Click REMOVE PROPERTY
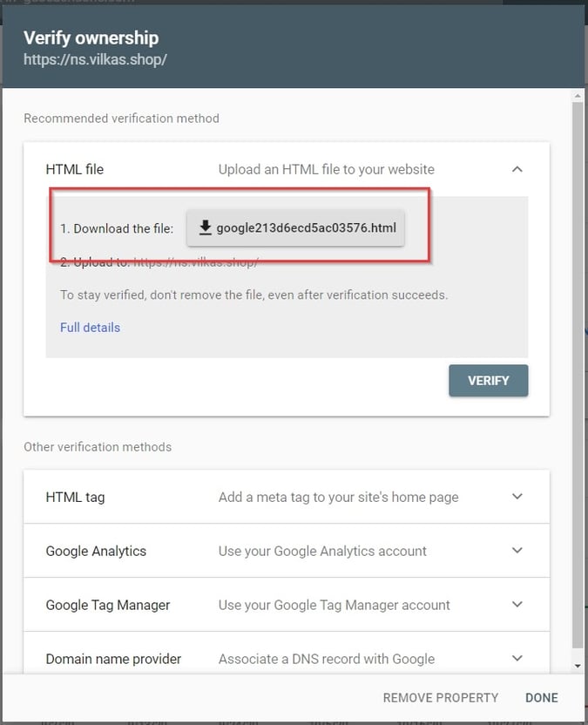Screen dimensions: 588x725 coord(441,698)
